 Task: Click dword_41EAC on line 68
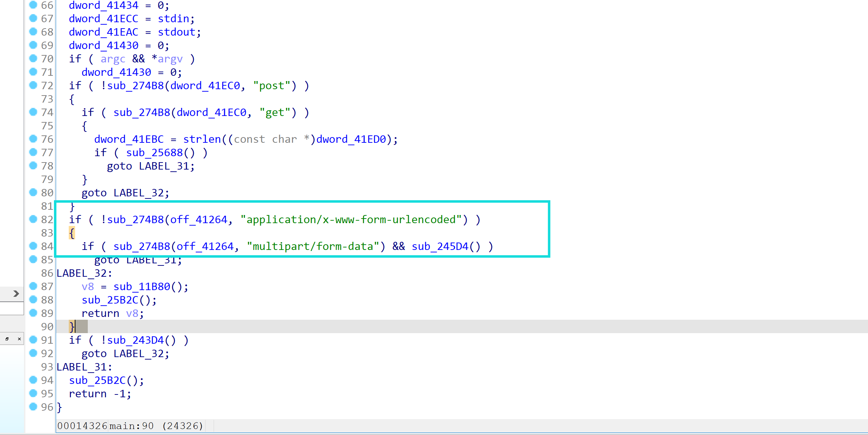pyautogui.click(x=104, y=32)
